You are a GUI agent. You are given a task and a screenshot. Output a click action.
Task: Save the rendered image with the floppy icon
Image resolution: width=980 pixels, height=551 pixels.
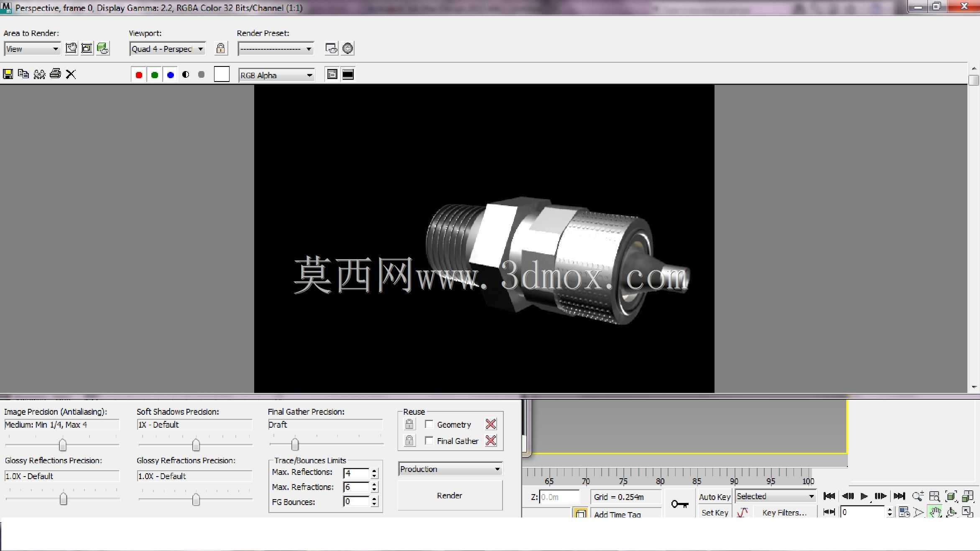(8, 74)
